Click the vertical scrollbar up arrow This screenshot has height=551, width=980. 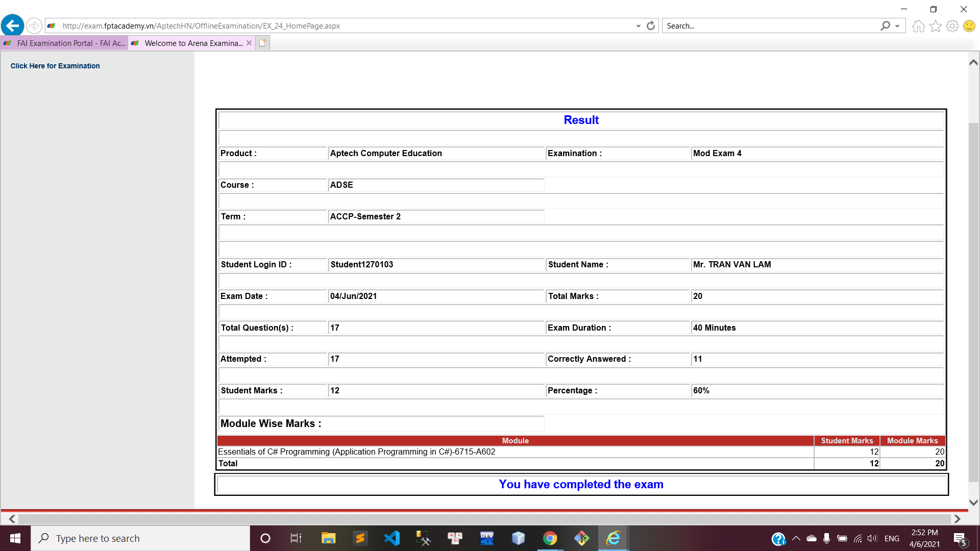(x=974, y=63)
